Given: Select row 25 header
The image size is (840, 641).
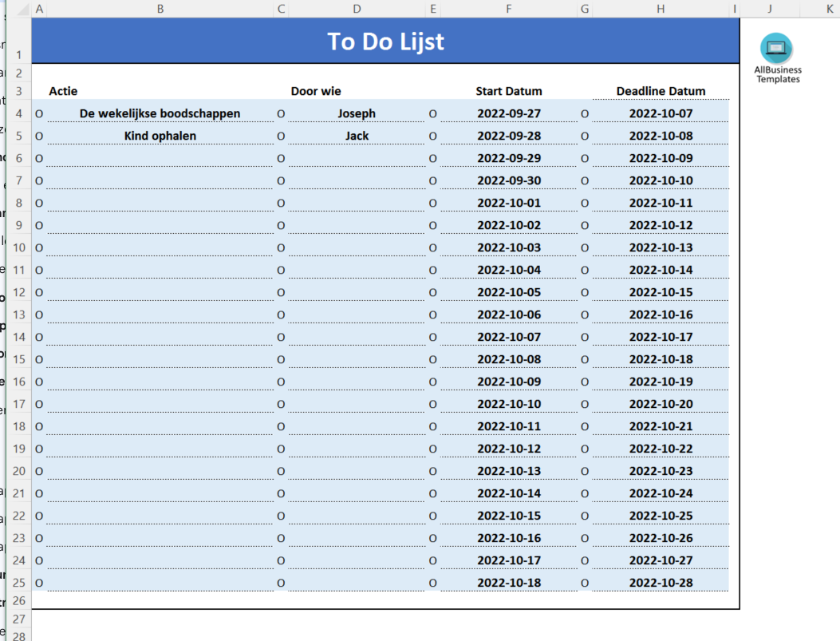Looking at the screenshot, I should 19,583.
